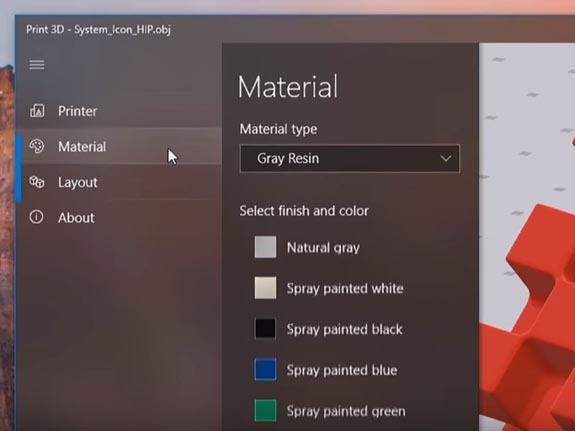Choose the Natural gray swatch
The image size is (575, 431).
pos(265,247)
